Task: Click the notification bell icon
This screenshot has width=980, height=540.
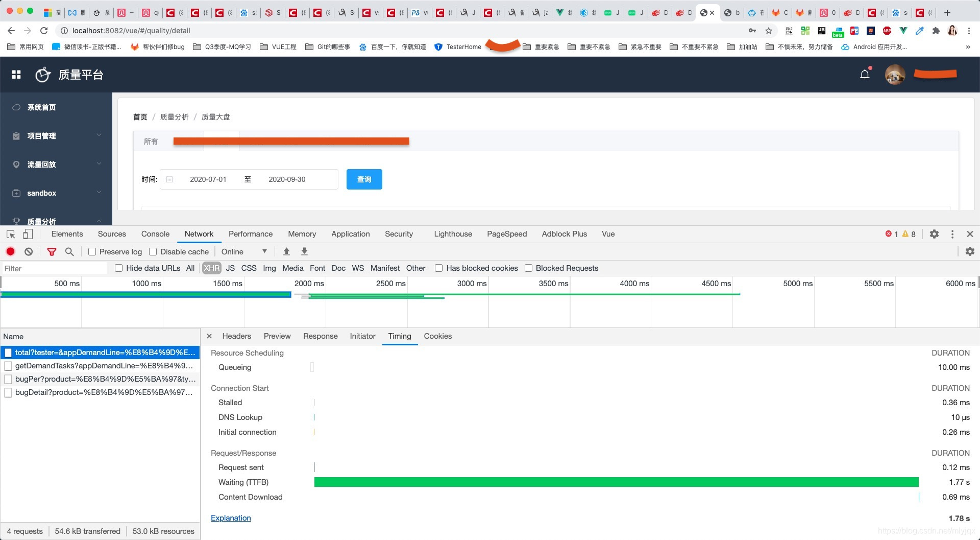Action: tap(865, 75)
